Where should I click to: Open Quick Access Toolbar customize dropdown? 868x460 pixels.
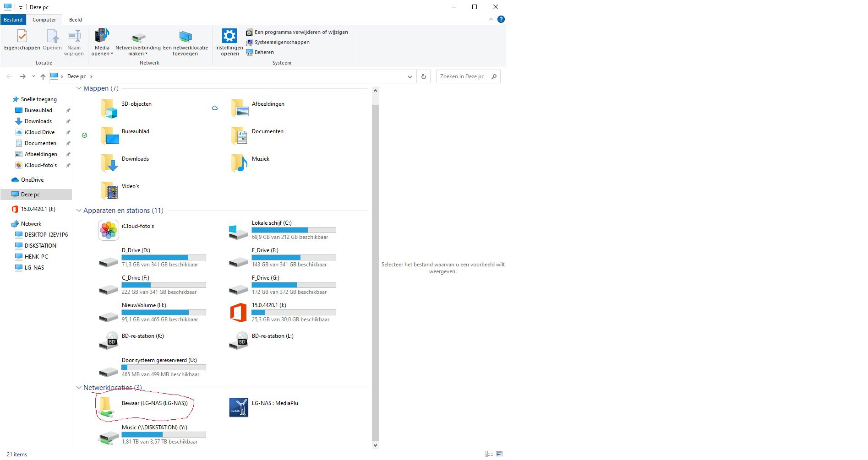21,7
